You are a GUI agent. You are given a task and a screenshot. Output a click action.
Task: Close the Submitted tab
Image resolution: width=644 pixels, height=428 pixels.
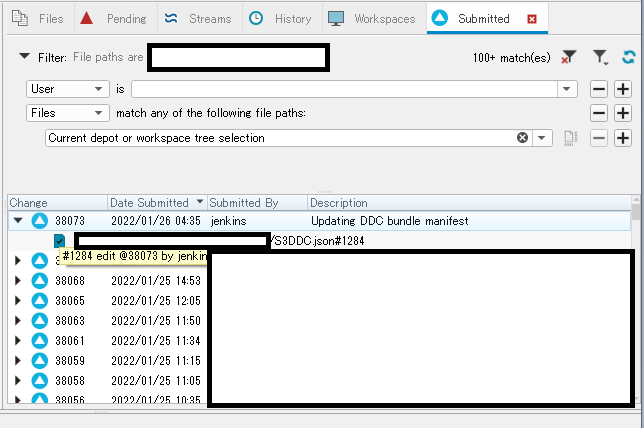532,19
